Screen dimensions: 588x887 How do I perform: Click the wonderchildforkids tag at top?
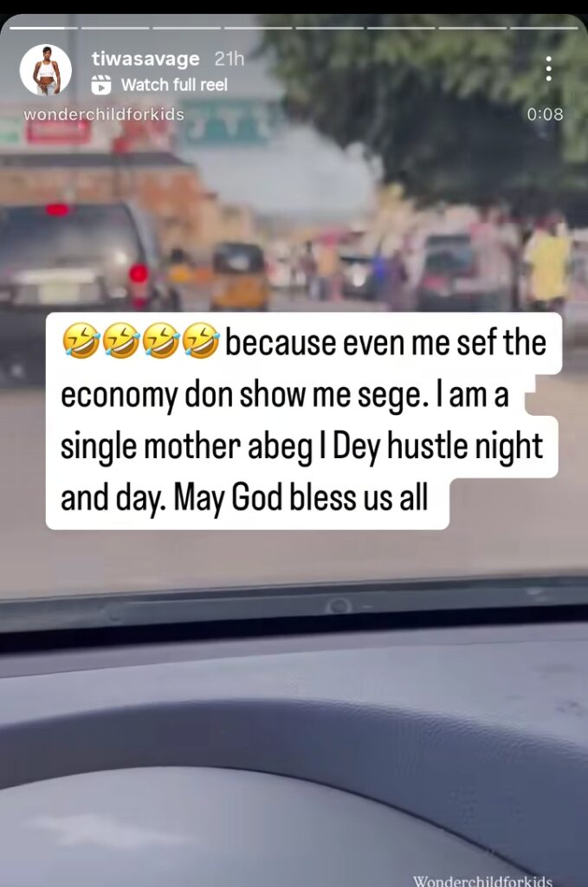coord(104,114)
